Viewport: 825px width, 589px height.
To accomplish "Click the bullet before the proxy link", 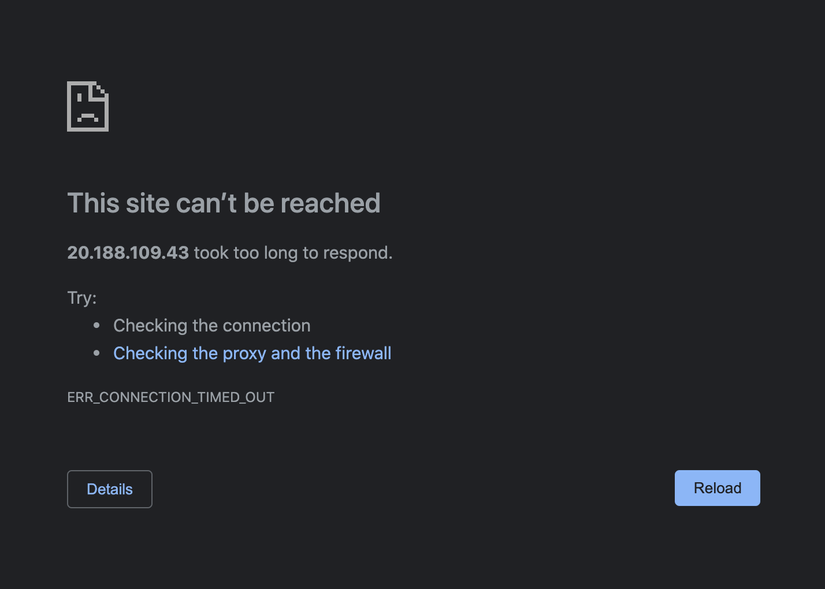I will (96, 354).
